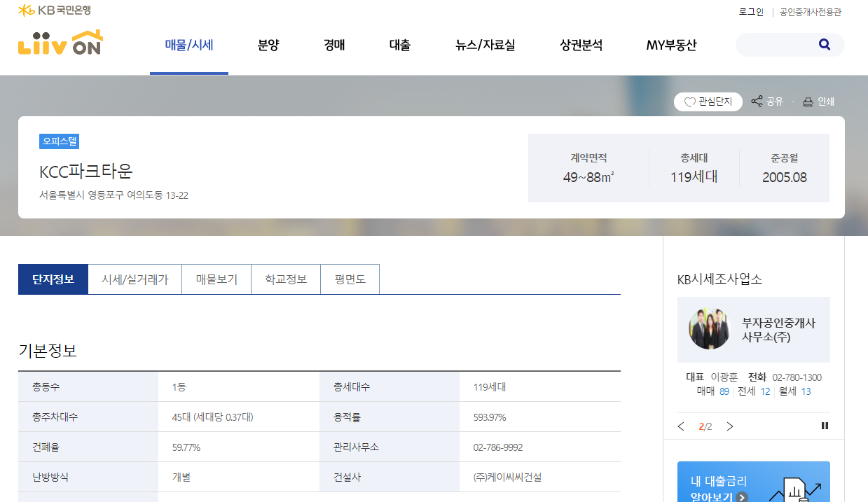The image size is (868, 502).
Task: Click the 대표 name 이광훈
Action: point(724,377)
